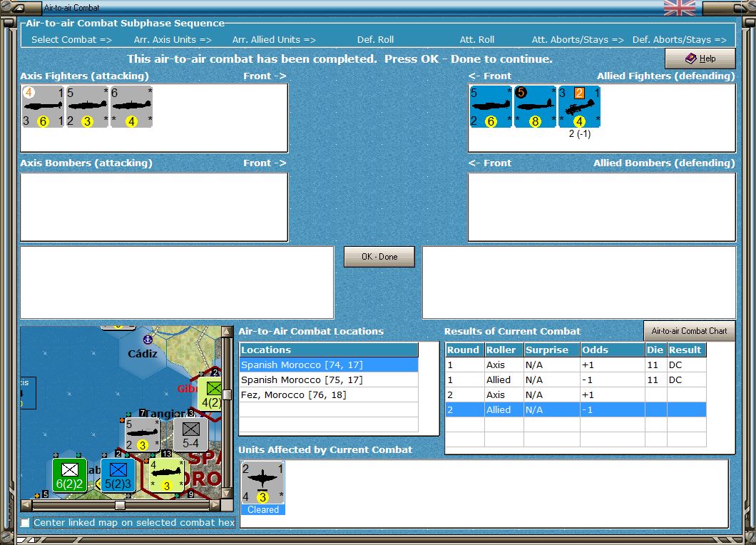
Task: Click the Def. Roll subphase step
Action: pos(376,39)
